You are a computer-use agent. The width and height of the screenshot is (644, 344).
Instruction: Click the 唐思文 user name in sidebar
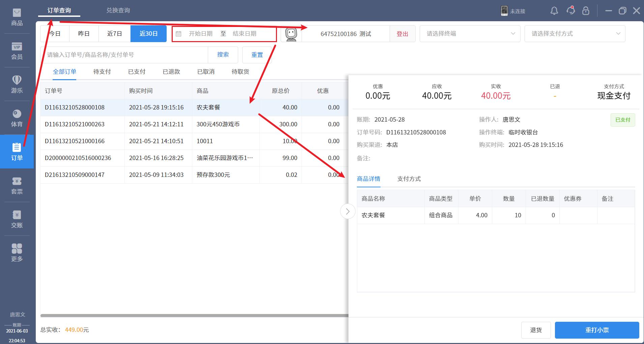click(x=17, y=315)
